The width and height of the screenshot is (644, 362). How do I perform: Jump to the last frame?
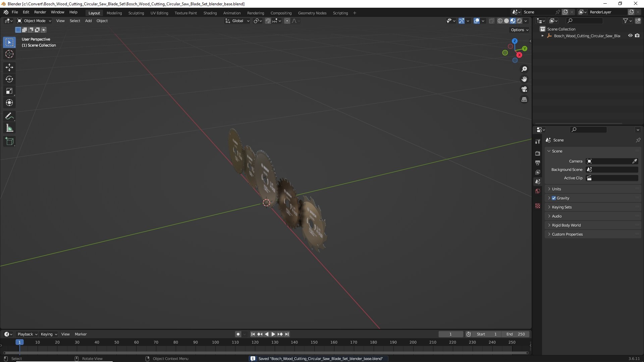point(287,334)
